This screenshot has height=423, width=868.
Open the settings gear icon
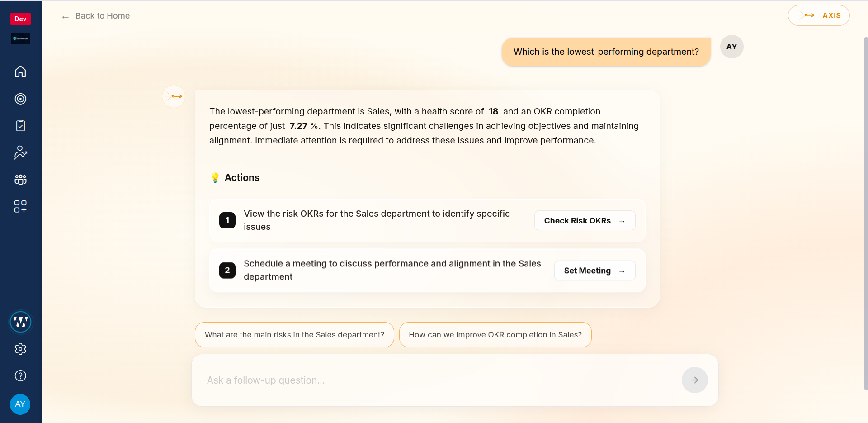tap(20, 349)
